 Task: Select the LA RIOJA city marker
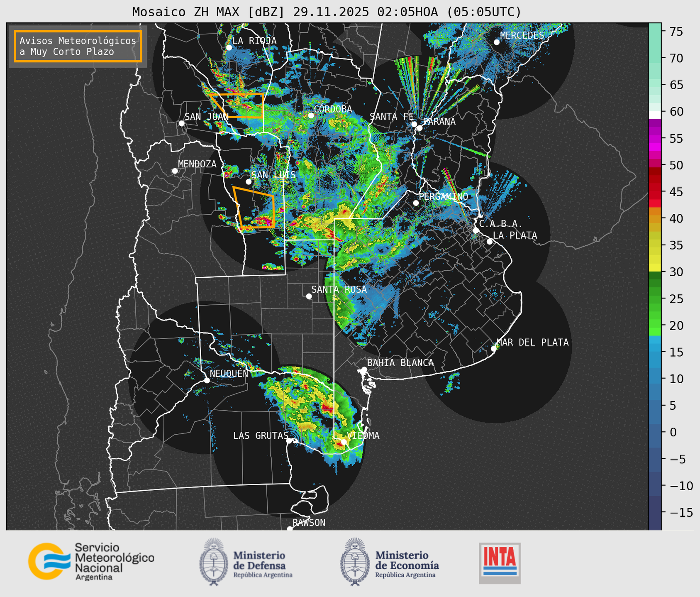click(229, 48)
